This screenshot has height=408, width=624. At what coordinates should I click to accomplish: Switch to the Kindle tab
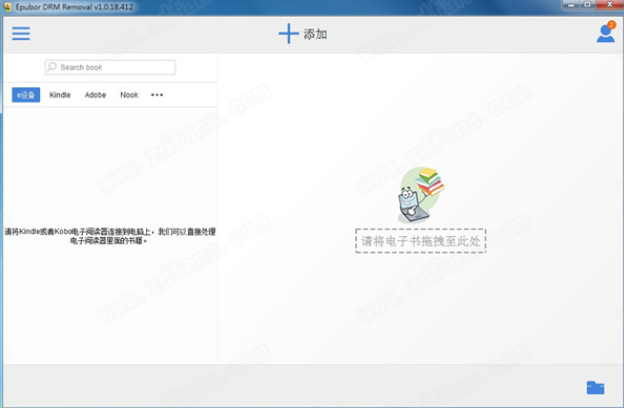pyautogui.click(x=60, y=95)
